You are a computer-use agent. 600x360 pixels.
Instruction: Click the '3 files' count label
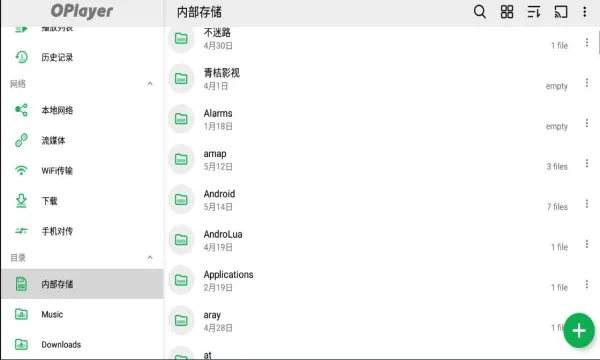[557, 166]
